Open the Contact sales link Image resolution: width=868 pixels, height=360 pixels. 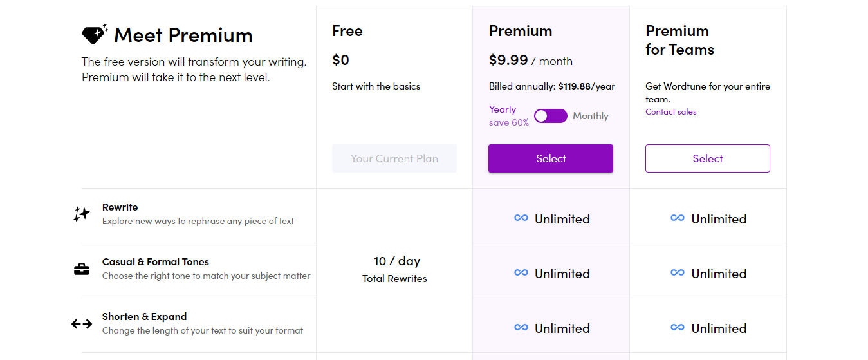(671, 112)
